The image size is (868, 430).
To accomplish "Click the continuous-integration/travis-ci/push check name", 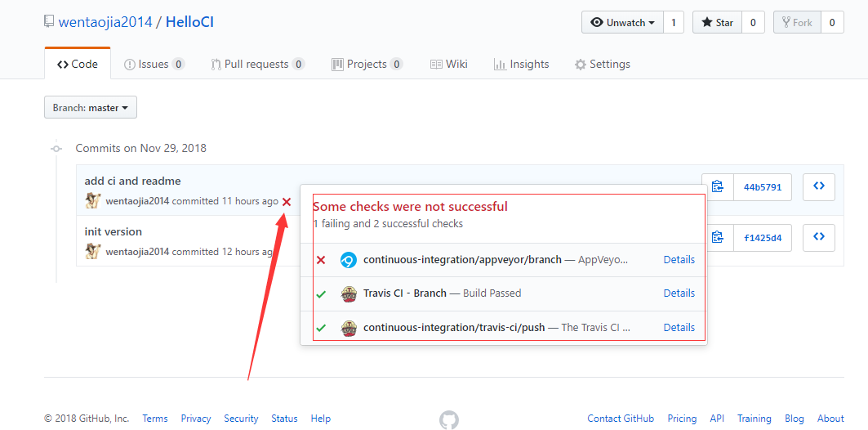I will click(455, 328).
